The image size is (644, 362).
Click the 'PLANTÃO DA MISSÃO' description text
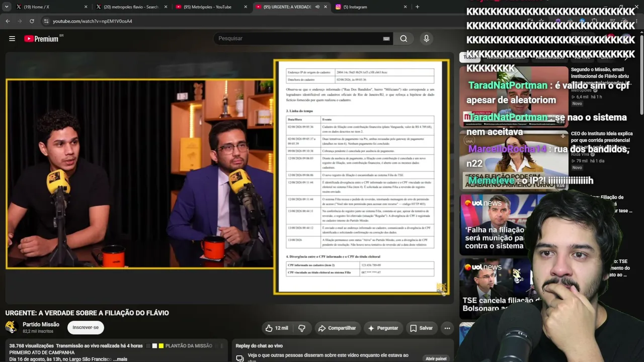point(189,346)
